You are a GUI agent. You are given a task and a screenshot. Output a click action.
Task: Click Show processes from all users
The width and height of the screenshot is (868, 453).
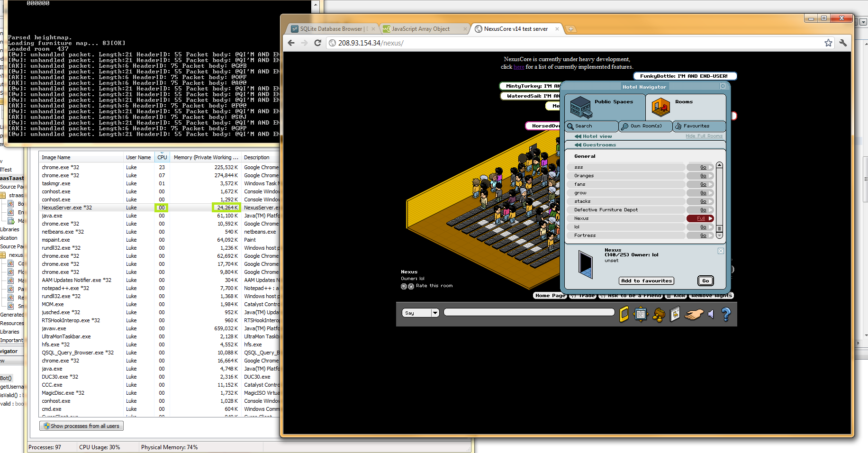(x=81, y=426)
